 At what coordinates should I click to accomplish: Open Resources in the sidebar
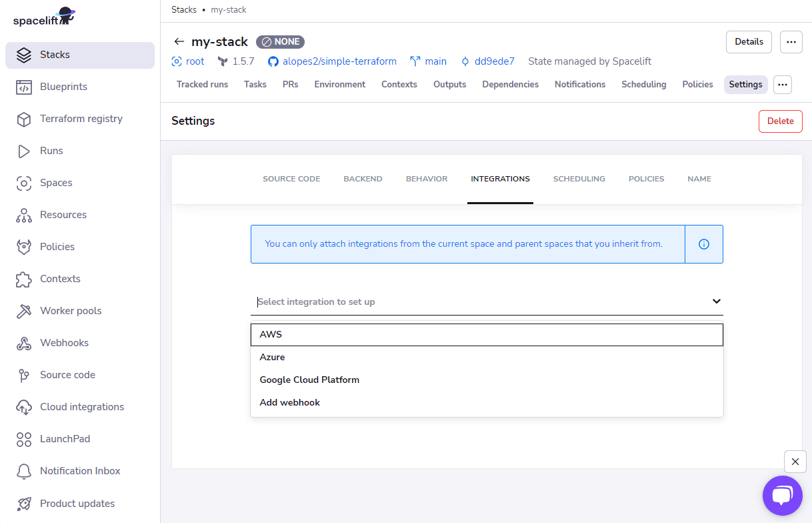80,215
